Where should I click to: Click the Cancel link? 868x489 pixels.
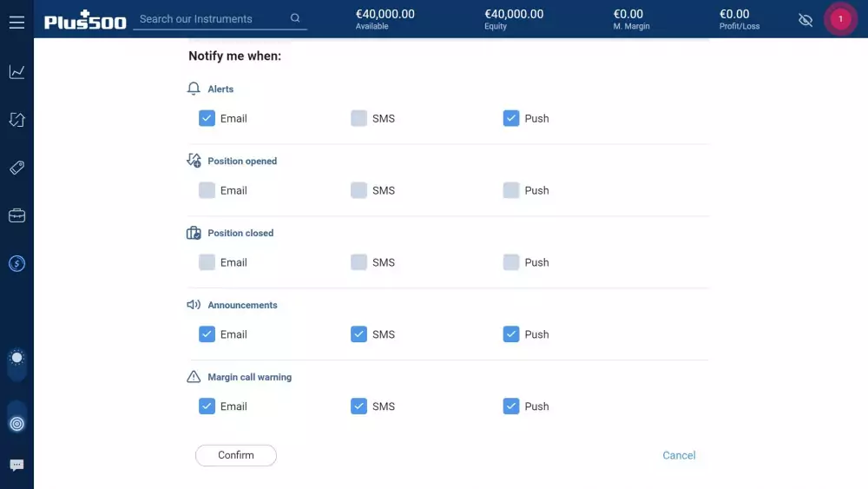[679, 455]
